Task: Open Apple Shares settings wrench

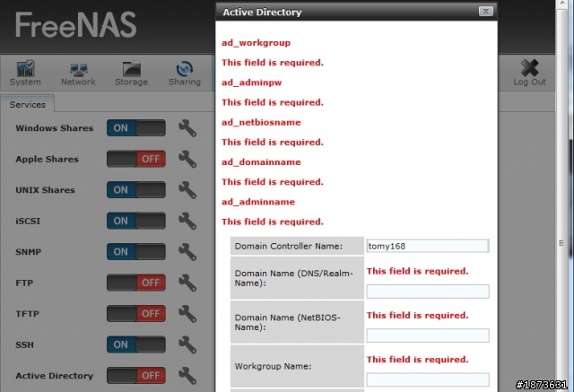Action: [x=187, y=159]
